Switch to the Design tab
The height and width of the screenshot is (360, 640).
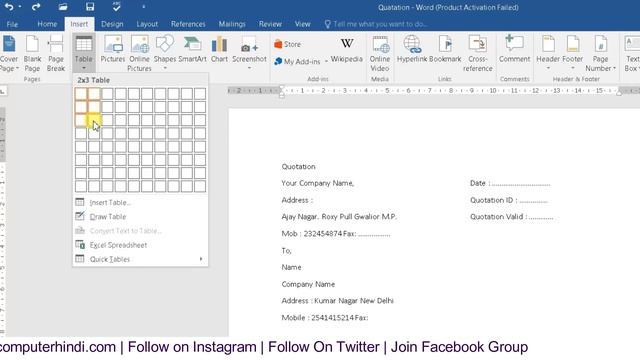112,24
